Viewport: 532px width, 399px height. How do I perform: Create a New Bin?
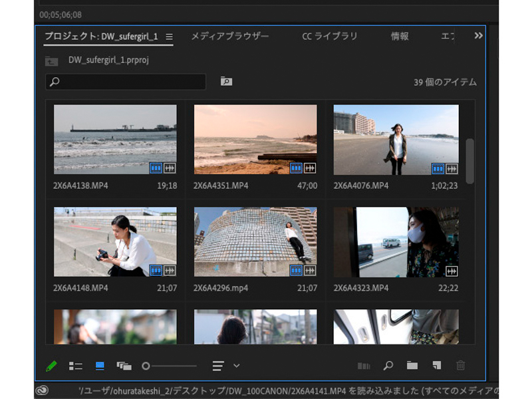[412, 366]
